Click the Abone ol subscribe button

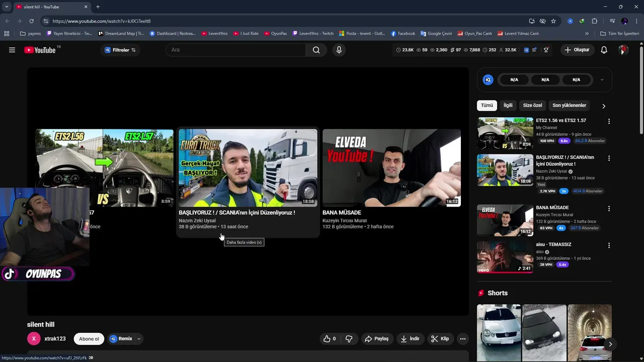point(89,339)
